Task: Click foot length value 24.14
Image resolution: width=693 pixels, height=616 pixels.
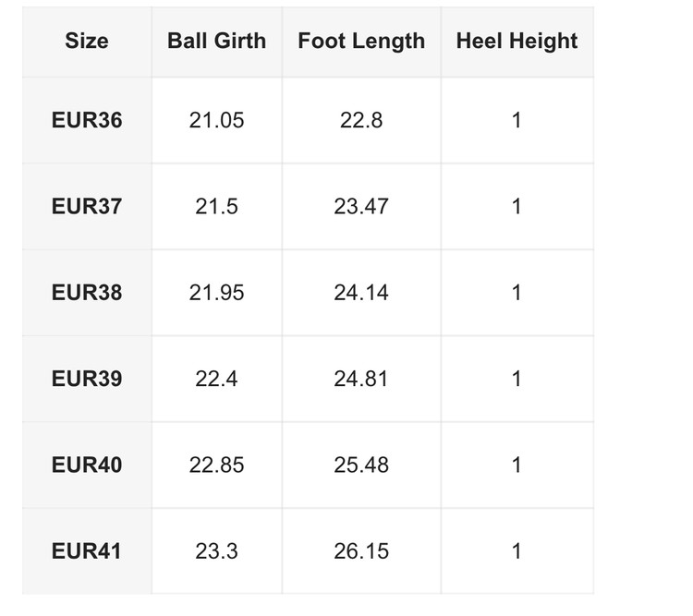Action: [x=361, y=293]
